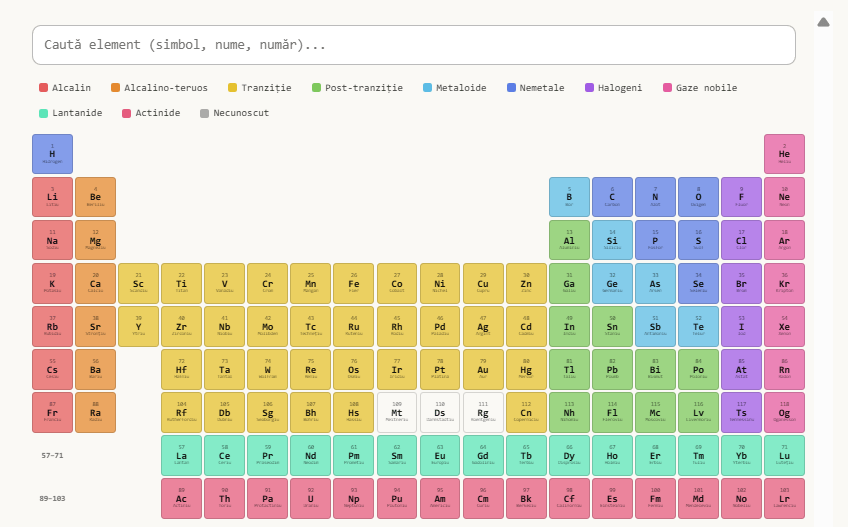
Task: Click the element search input field
Action: (413, 45)
